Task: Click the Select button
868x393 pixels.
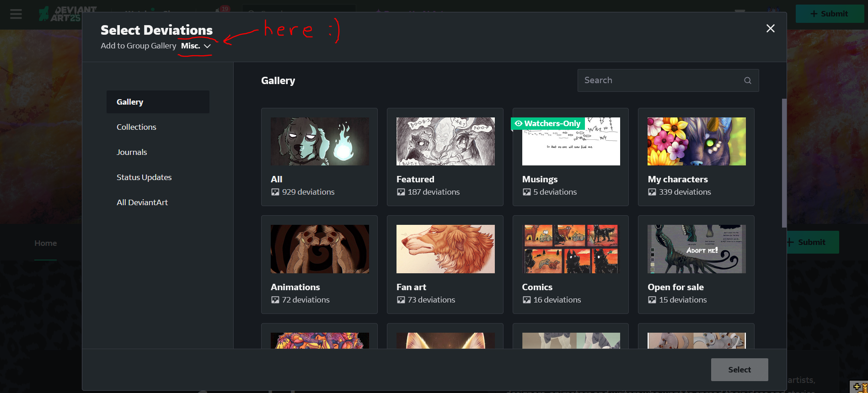Action: pos(739,370)
